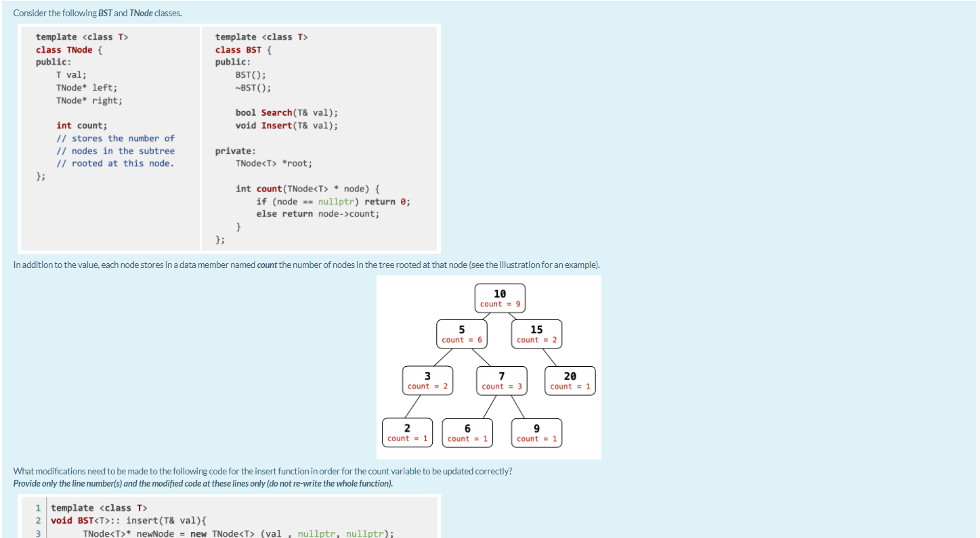Select the node labeled 5
This screenshot has height=538, width=980.
[461, 334]
